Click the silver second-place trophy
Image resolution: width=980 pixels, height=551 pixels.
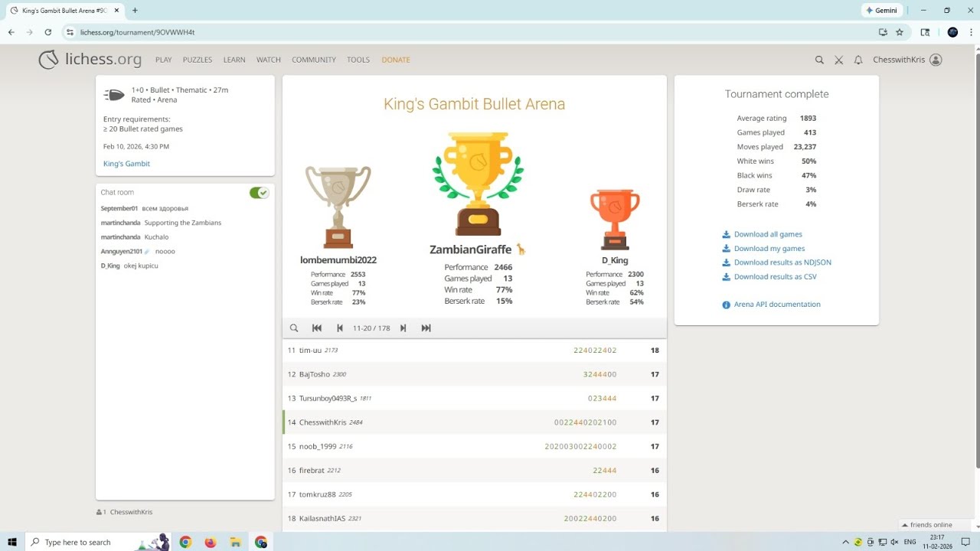(338, 207)
